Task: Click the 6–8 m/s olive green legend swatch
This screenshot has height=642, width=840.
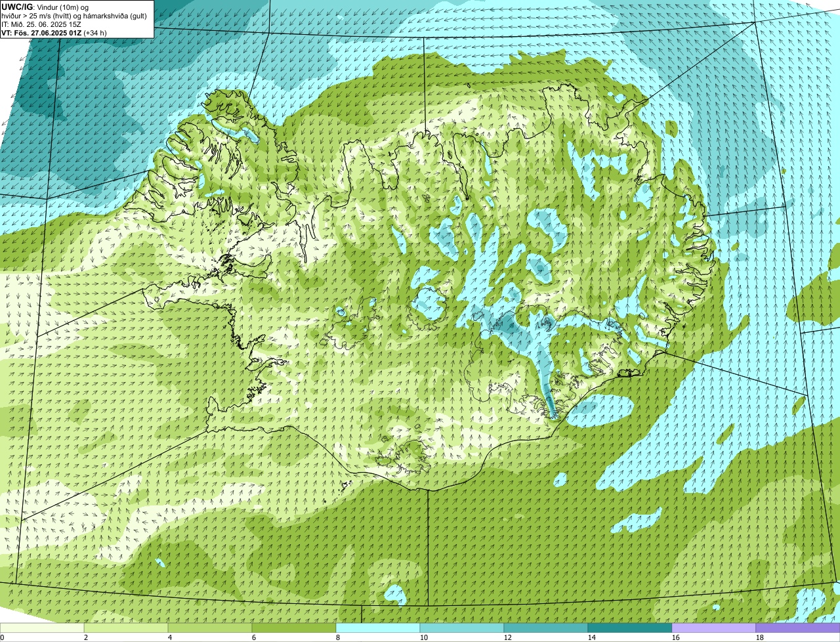Action: (294, 628)
